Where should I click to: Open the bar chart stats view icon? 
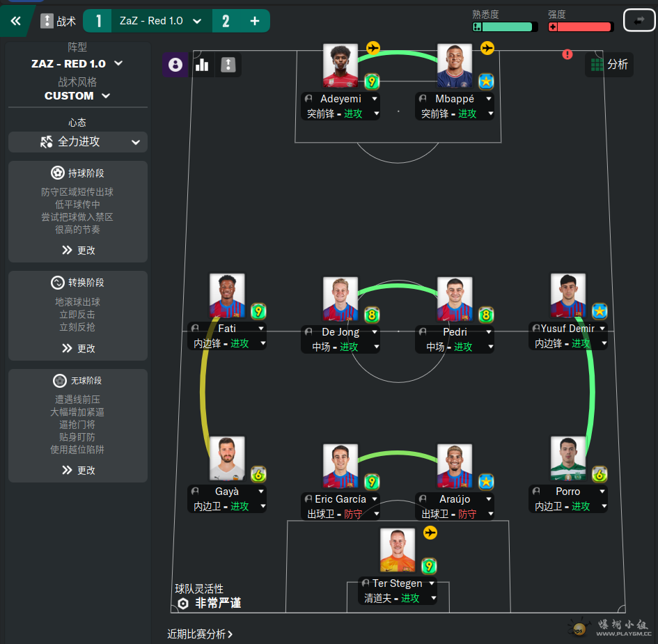(202, 65)
